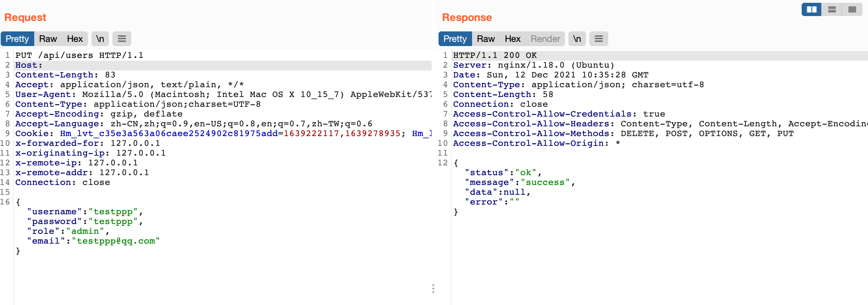Click the panel divider drag handle

433,289
